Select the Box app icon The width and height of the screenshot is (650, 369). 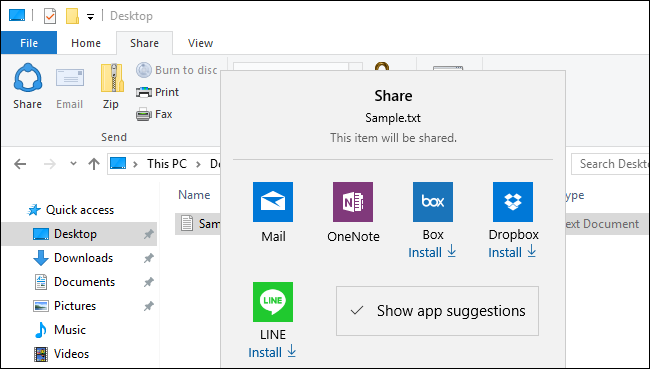pyautogui.click(x=433, y=202)
